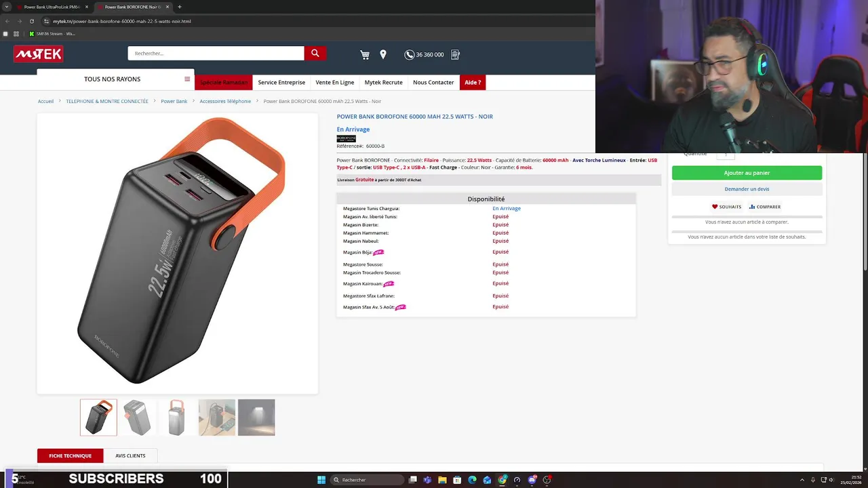This screenshot has height=488, width=868.
Task: Show hidden system tray icons chevron
Action: point(802,480)
